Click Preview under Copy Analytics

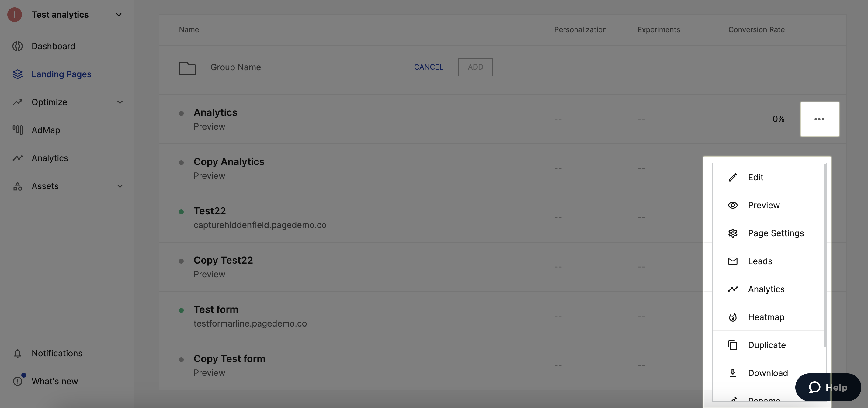(x=209, y=175)
